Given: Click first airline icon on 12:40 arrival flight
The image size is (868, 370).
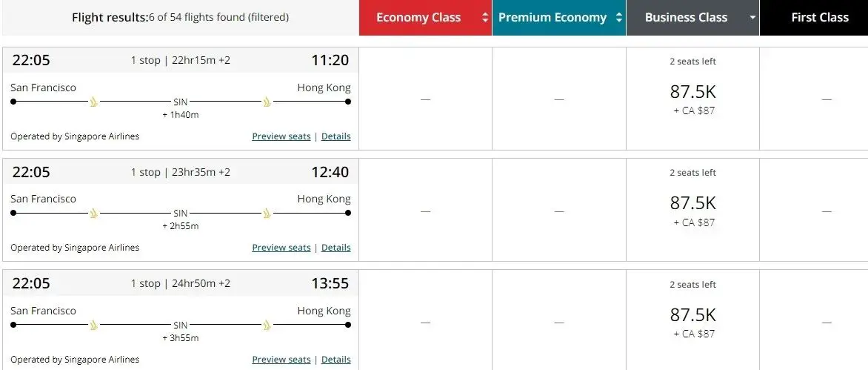Looking at the screenshot, I should click(x=94, y=214).
